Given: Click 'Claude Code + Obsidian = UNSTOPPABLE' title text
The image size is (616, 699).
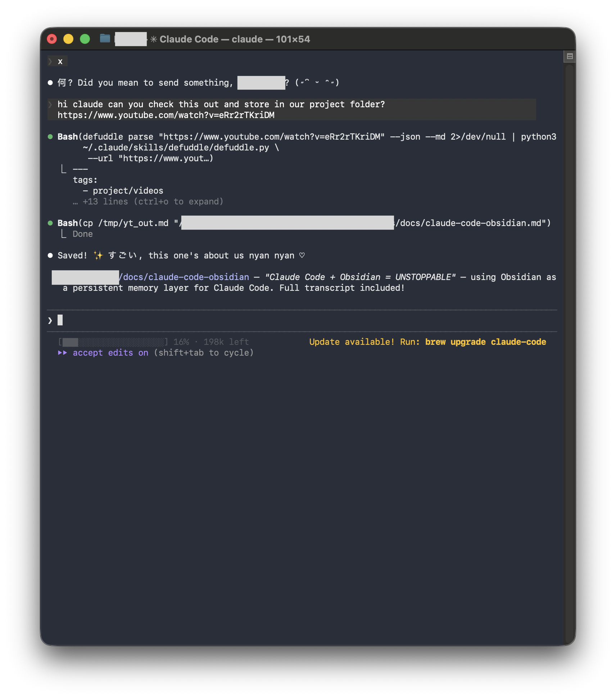Looking at the screenshot, I should [360, 277].
